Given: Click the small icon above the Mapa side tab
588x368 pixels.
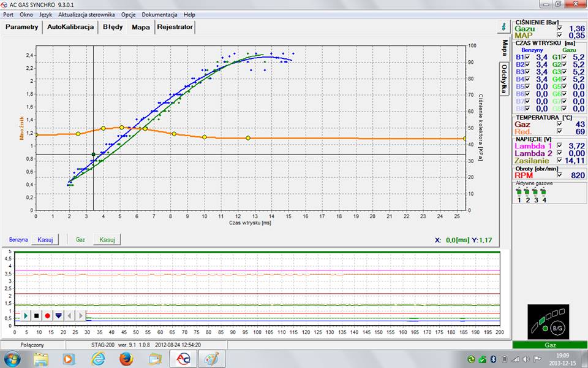Looking at the screenshot, I should click(x=503, y=27).
